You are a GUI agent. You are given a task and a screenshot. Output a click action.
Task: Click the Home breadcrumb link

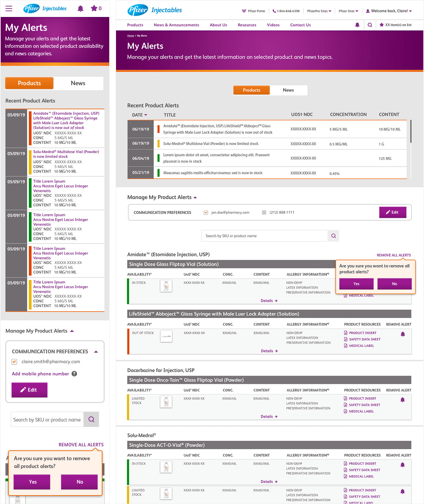coord(131,36)
